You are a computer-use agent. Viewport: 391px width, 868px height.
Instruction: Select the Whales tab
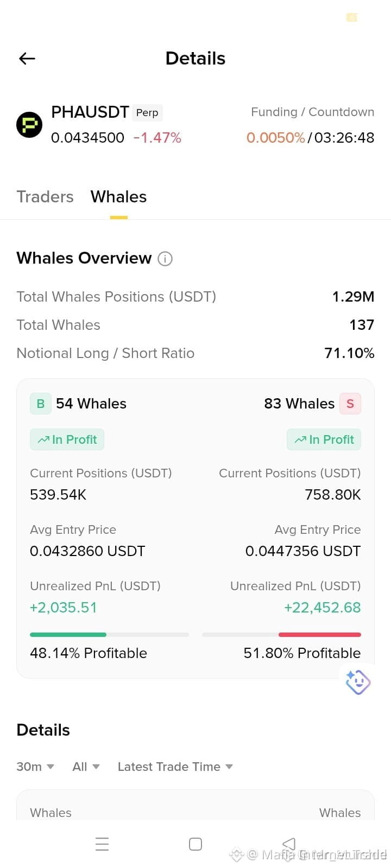(x=119, y=197)
